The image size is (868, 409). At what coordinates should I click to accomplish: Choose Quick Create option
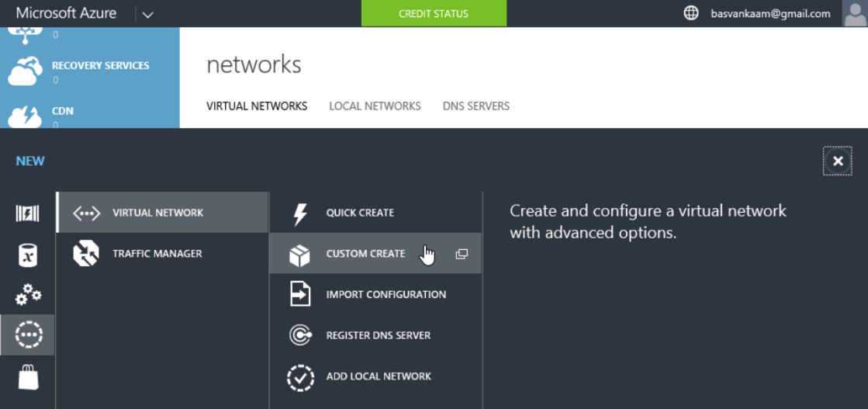[x=375, y=212]
